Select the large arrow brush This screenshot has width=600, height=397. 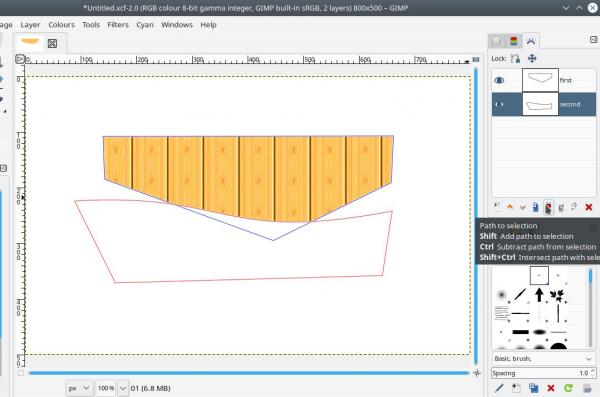coord(539,294)
